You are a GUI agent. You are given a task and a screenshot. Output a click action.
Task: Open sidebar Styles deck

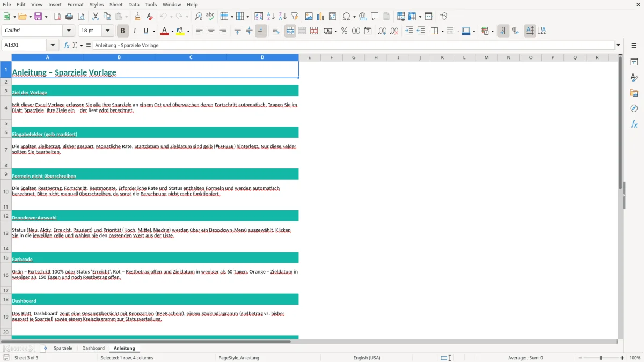coord(634,78)
